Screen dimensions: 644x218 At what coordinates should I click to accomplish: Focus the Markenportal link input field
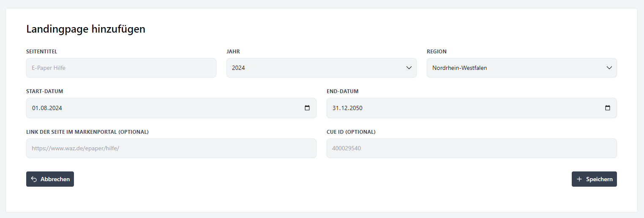tap(171, 148)
